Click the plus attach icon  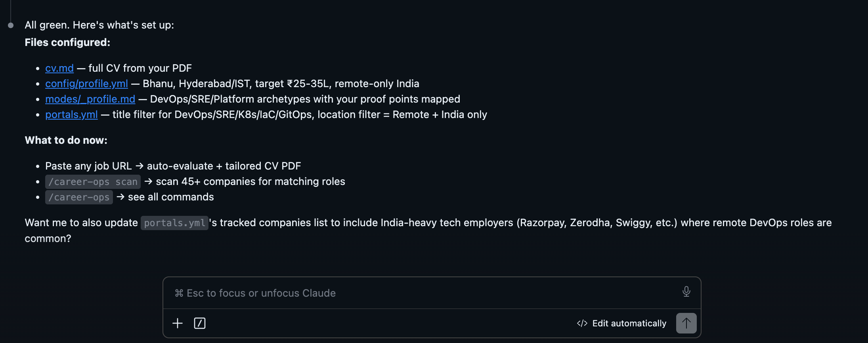tap(178, 323)
